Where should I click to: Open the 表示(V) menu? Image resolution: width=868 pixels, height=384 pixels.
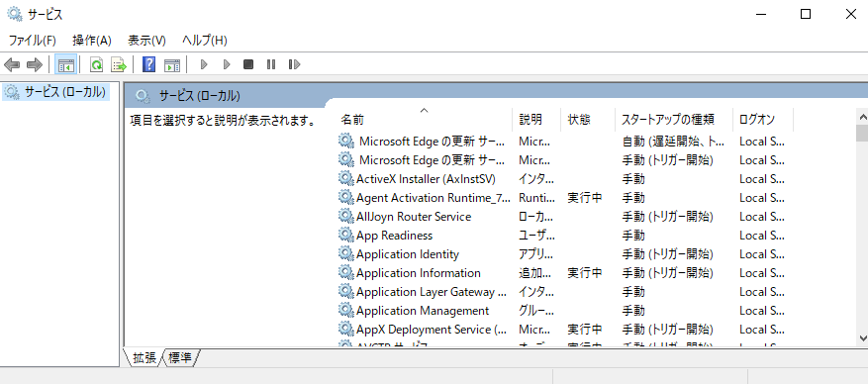point(146,41)
